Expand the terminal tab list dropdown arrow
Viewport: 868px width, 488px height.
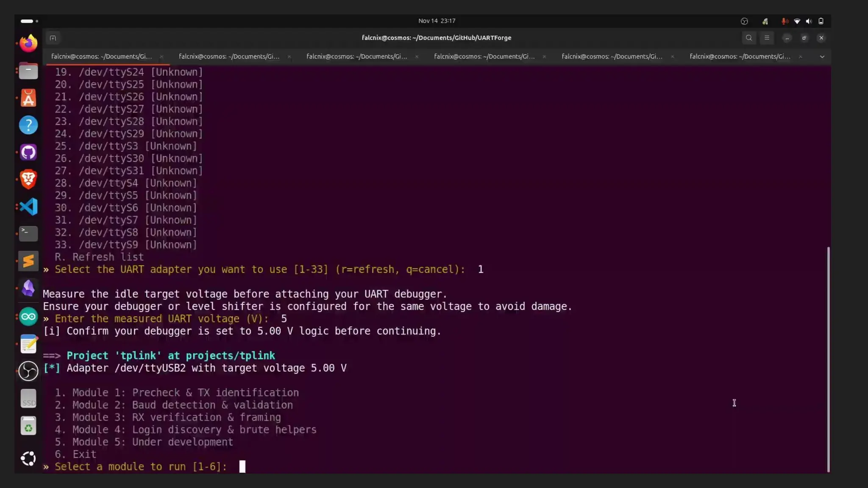click(x=822, y=57)
